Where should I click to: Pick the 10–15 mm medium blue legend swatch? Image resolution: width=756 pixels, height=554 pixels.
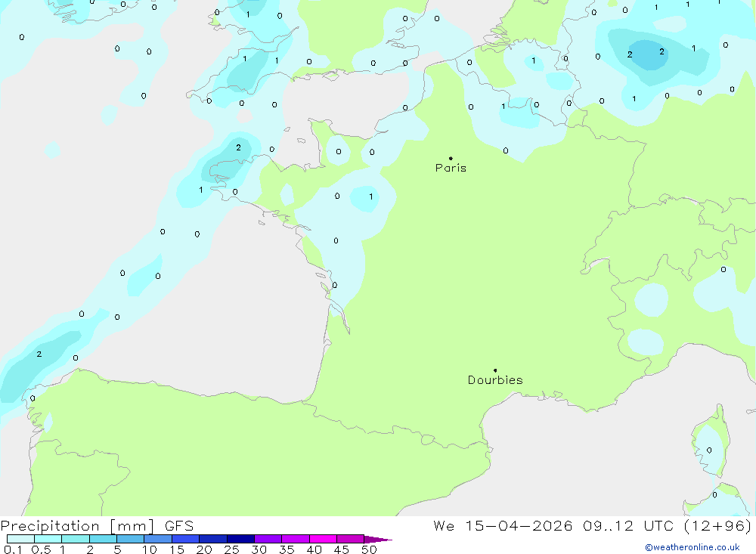pos(158,539)
